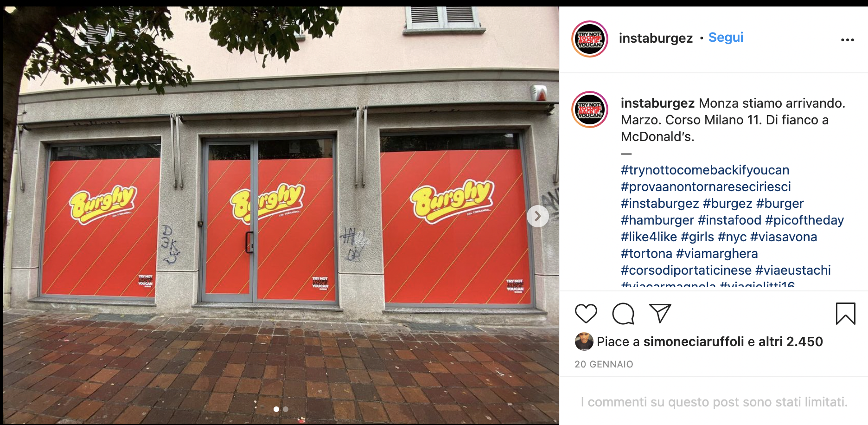The image size is (868, 425).
Task: Save post with the bookmark icon
Action: [845, 314]
